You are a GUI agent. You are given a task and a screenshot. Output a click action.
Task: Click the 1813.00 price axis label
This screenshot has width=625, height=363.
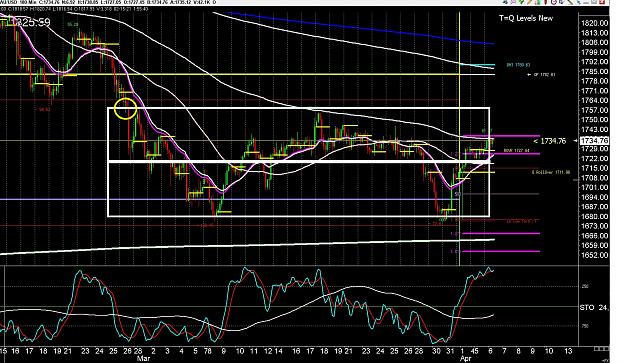pyautogui.click(x=595, y=33)
